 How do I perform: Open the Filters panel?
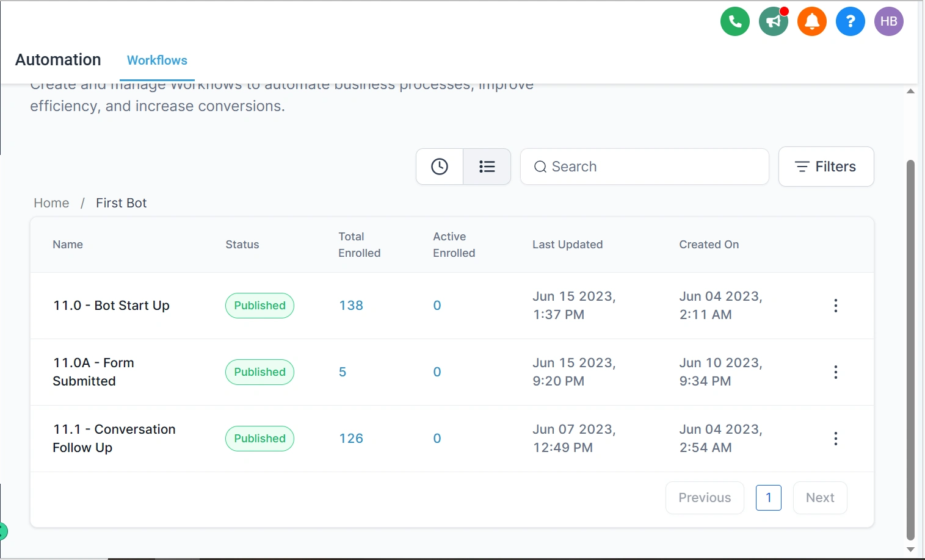pyautogui.click(x=826, y=167)
